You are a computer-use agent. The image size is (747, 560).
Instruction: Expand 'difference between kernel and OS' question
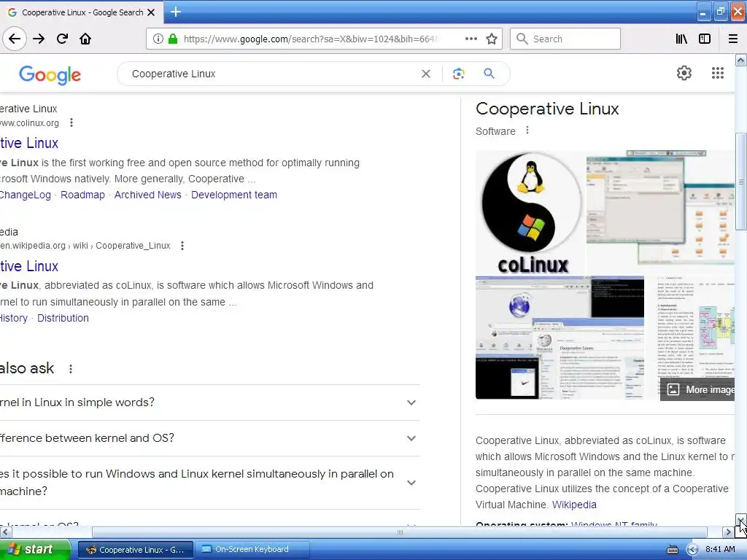pyautogui.click(x=209, y=438)
